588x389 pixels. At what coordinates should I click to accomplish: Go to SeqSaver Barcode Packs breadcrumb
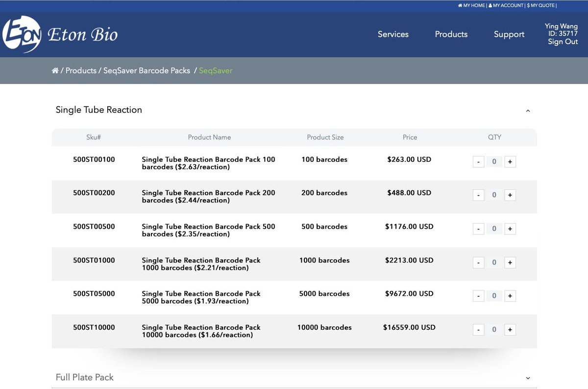[x=147, y=71]
